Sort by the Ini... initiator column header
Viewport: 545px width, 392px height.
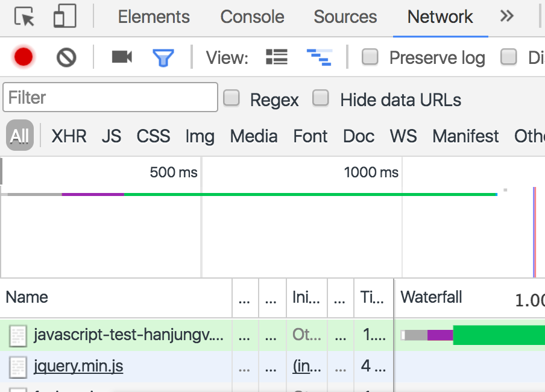point(306,298)
